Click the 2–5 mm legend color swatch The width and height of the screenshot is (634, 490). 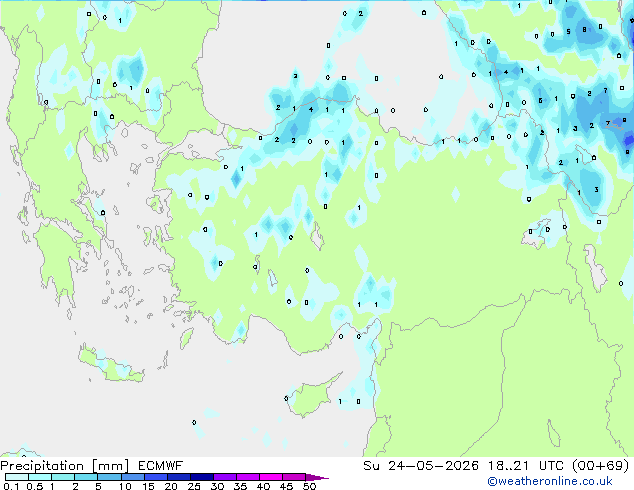86,477
